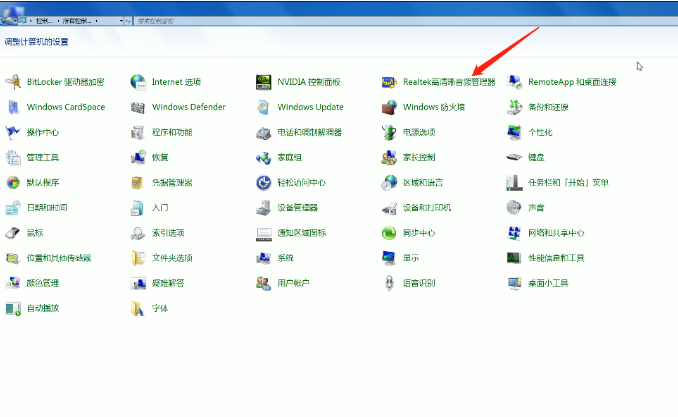Open 鼠标 mouse icon

13,233
